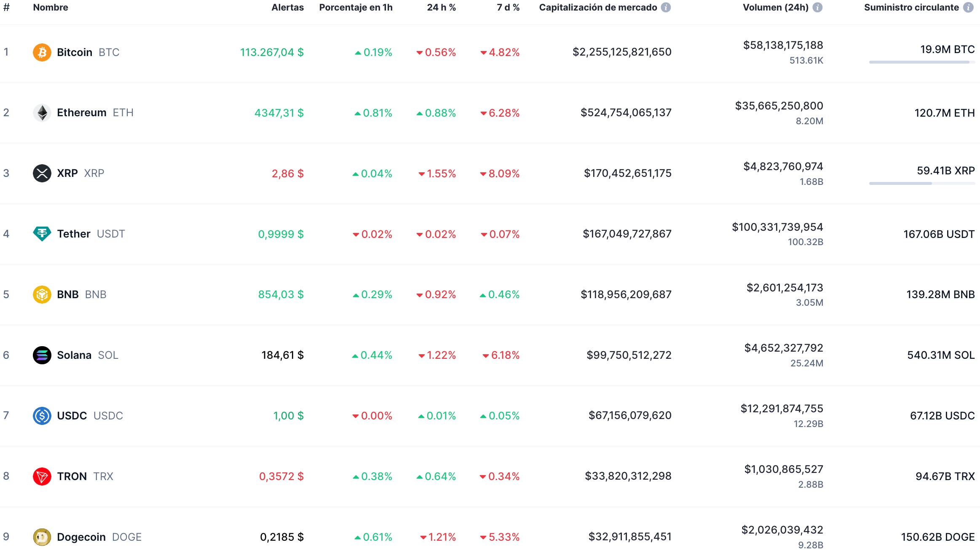Click the Solana coin logo
Screen dimensions: 980x550
(42, 355)
